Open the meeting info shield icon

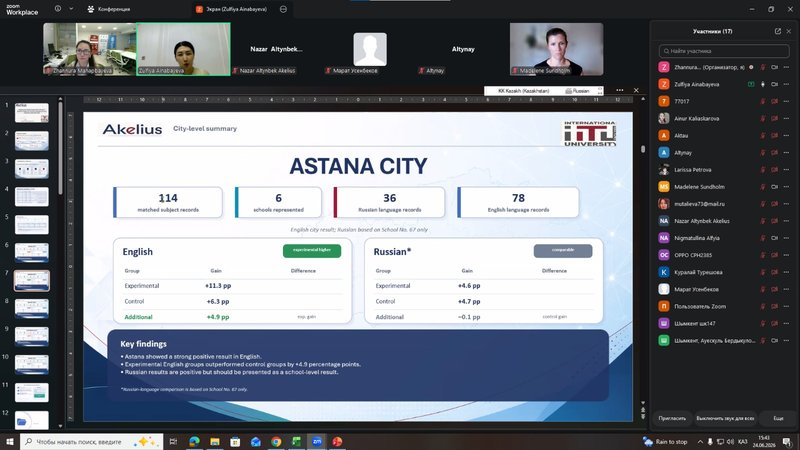pos(58,9)
